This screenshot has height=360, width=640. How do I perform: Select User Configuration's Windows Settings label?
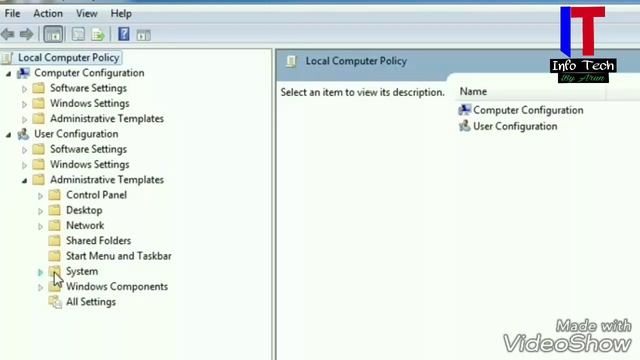pyautogui.click(x=89, y=164)
